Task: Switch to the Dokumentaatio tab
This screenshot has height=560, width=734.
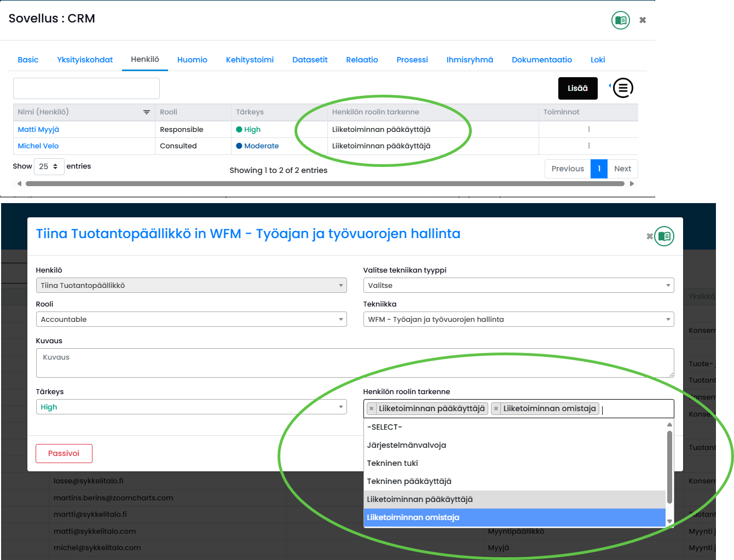Action: pyautogui.click(x=542, y=60)
